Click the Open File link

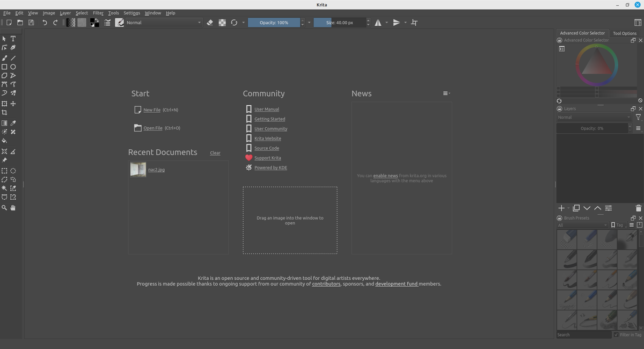point(153,128)
